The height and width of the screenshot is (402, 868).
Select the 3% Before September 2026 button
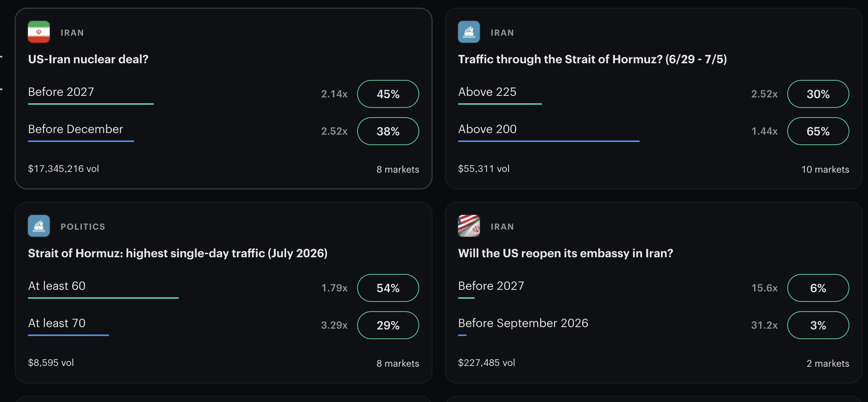point(818,325)
